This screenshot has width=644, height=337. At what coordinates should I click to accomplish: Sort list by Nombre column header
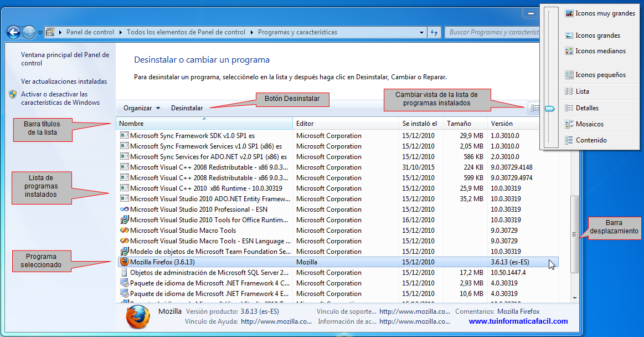tap(204, 123)
